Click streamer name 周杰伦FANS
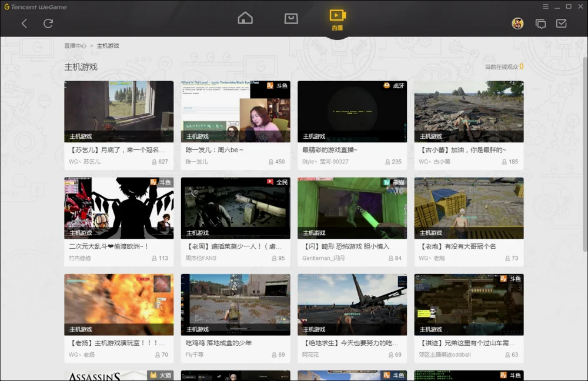 201,258
